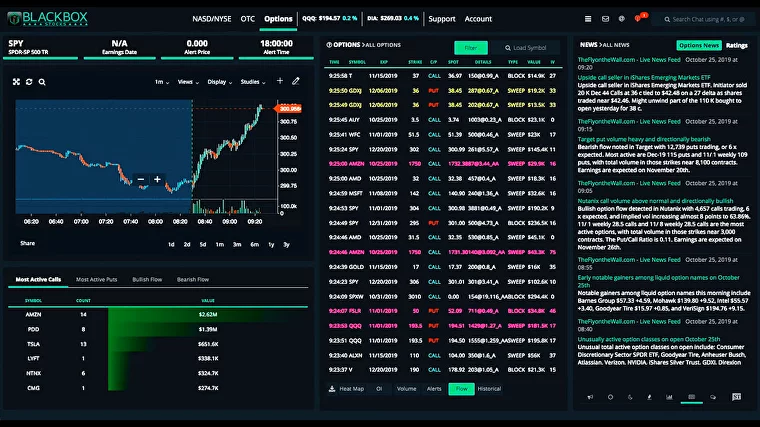
Task: Click the plus icon on chart toolbar
Action: [280, 81]
